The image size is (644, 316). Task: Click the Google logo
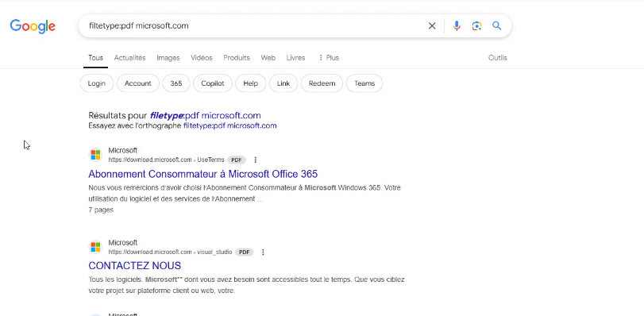point(33,26)
